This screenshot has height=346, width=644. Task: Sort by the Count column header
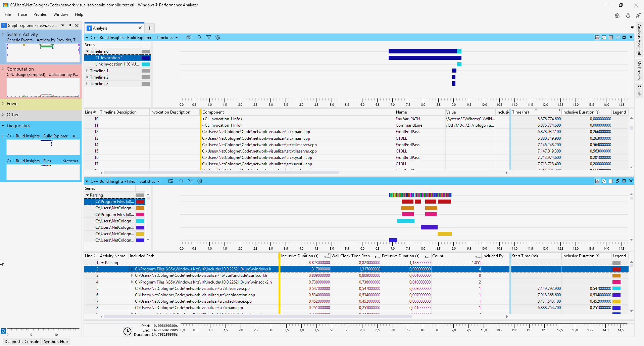[x=456, y=256]
